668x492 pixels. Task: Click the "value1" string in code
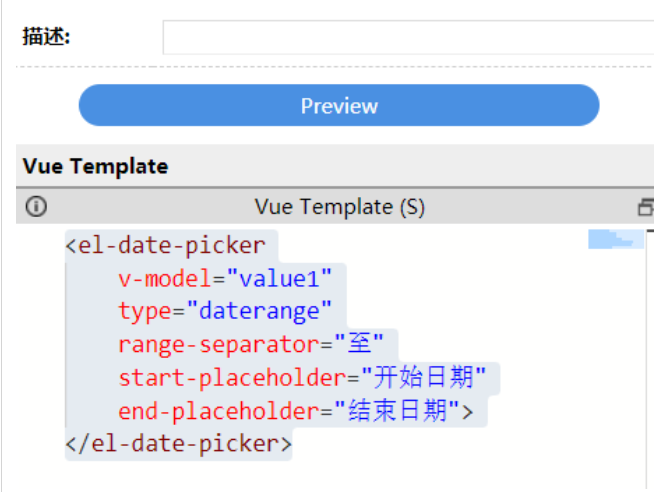point(279,278)
